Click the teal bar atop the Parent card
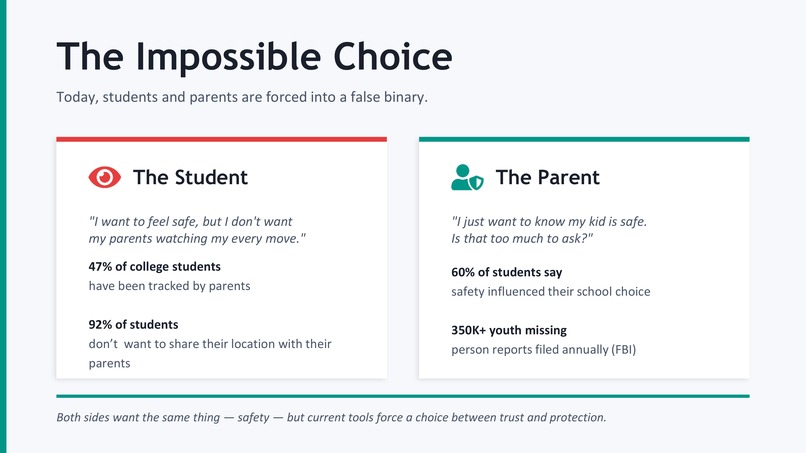This screenshot has height=453, width=806. tap(584, 139)
